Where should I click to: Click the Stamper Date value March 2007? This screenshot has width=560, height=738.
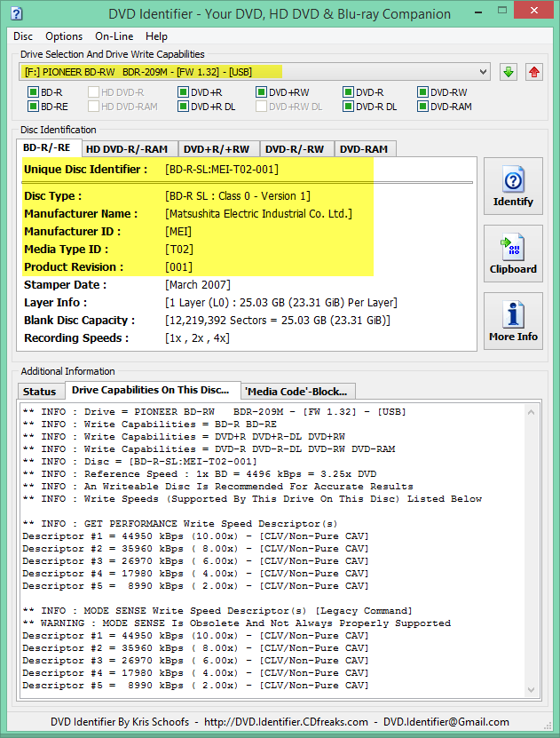pos(198,285)
